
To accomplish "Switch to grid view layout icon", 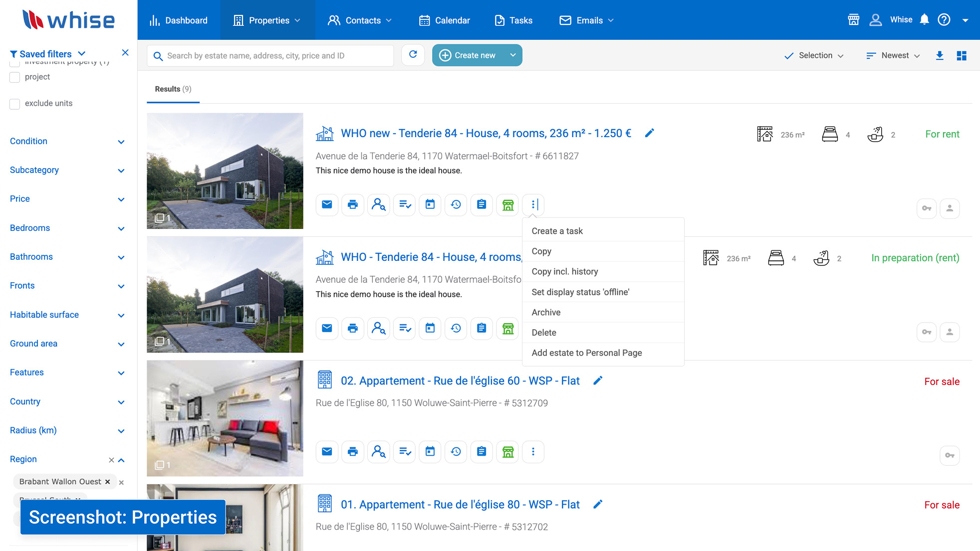I will pos(962,55).
